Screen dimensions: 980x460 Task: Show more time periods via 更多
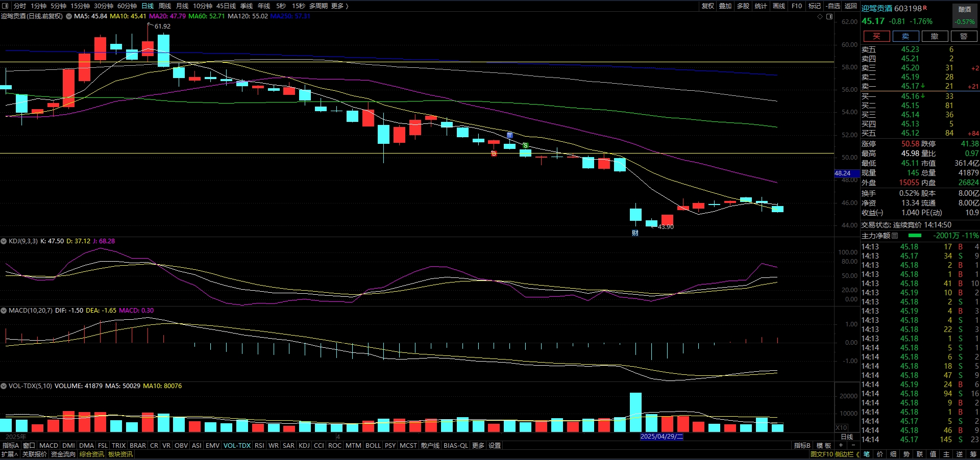tap(339, 6)
